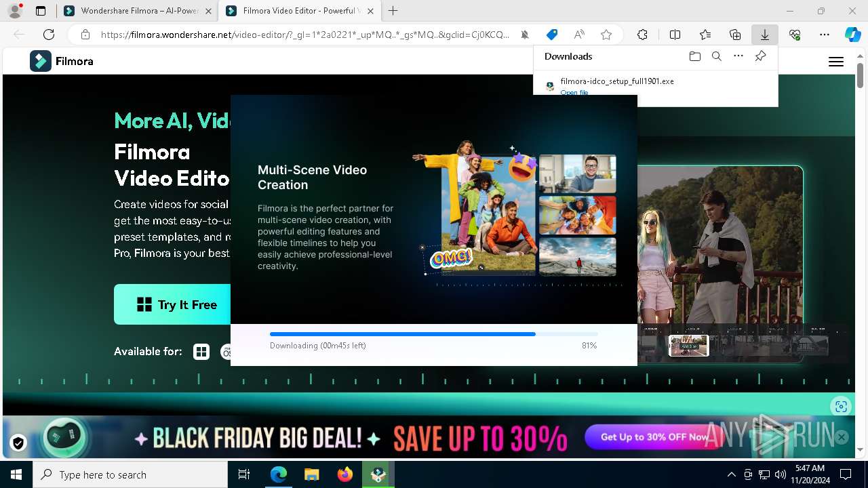Open the Windows notification center

point(846,474)
